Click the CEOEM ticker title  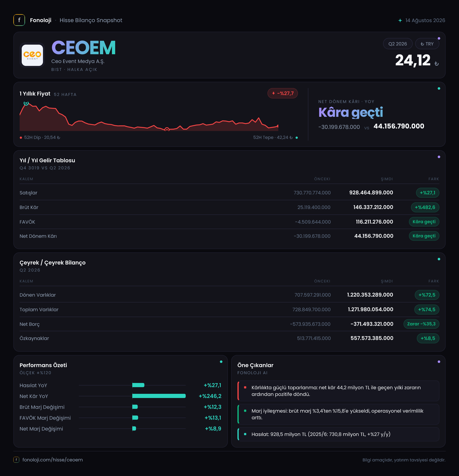(x=83, y=48)
